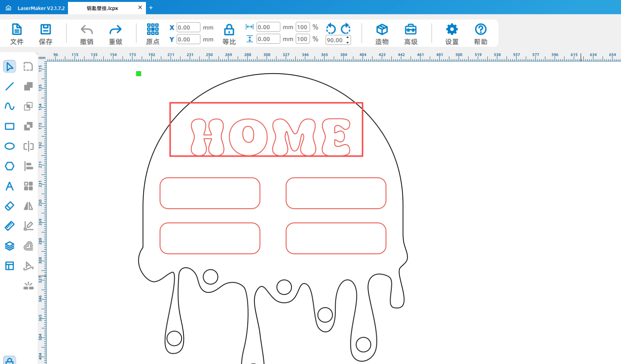This screenshot has height=364, width=621.
Task: Decrease rotation angle with down stepper arrow
Action: click(x=348, y=42)
